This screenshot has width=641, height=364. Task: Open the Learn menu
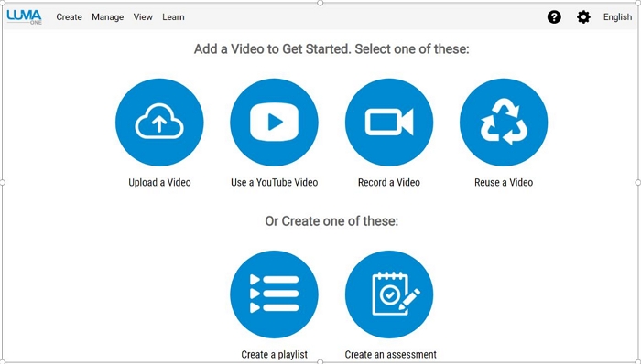click(x=173, y=17)
